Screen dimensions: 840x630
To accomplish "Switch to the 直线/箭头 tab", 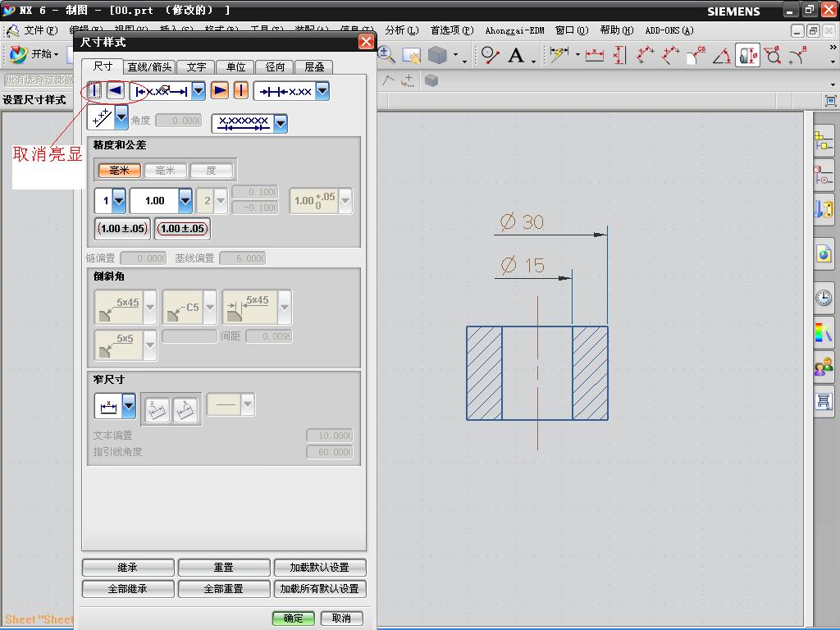I will [150, 67].
